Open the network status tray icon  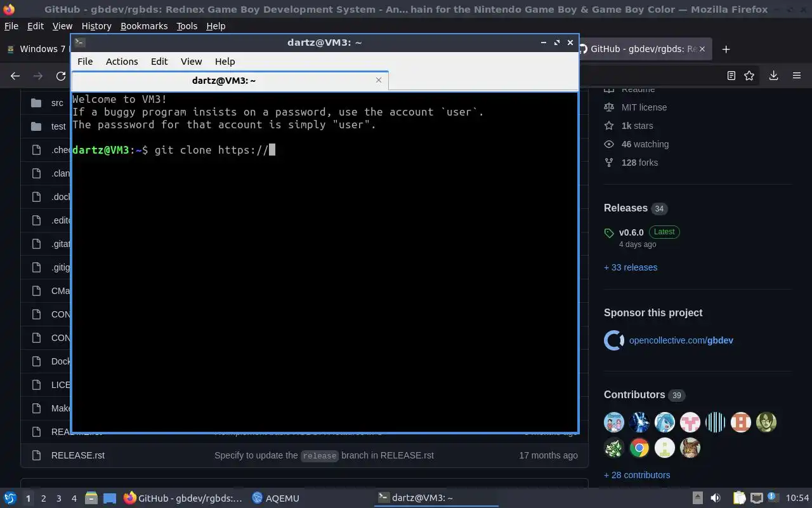[756, 498]
